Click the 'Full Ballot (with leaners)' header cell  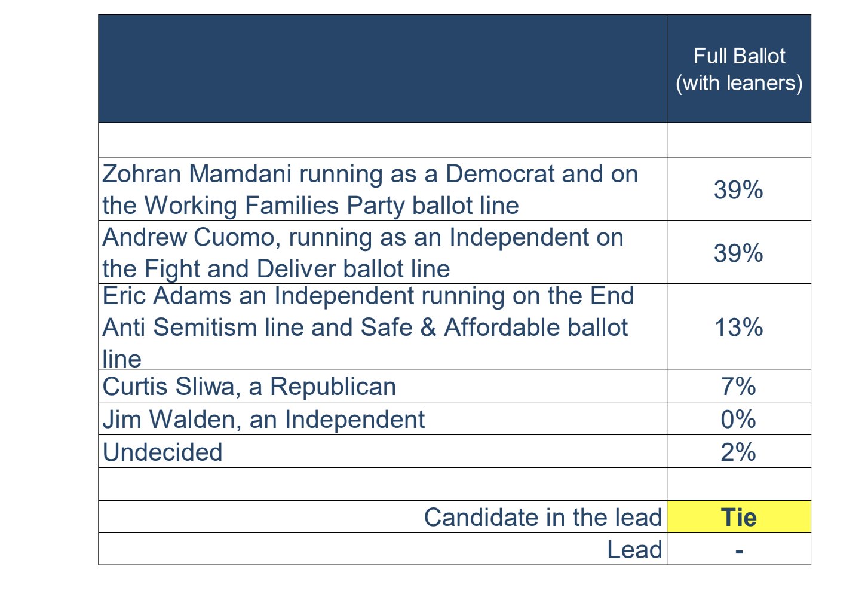coord(739,69)
